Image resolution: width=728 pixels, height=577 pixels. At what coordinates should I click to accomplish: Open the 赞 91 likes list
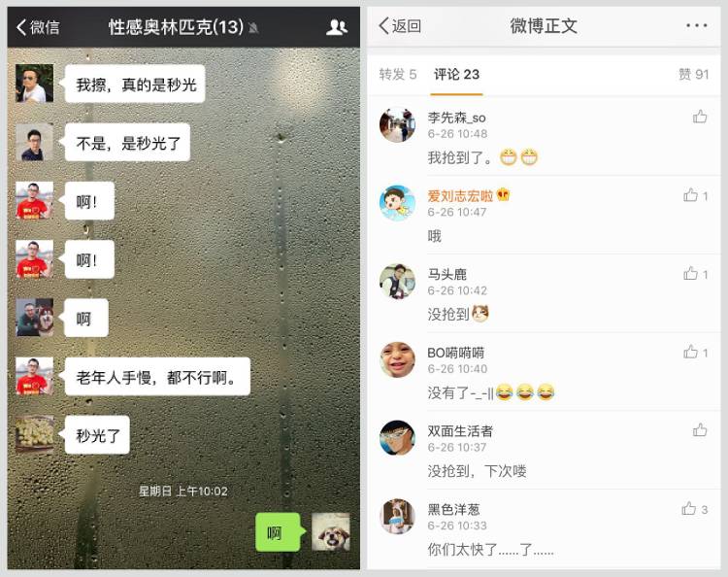694,75
